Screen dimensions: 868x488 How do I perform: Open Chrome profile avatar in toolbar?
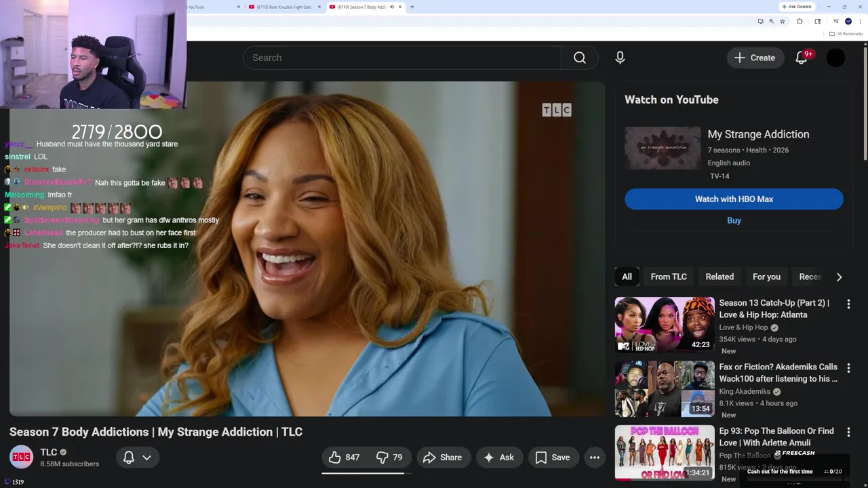pyautogui.click(x=848, y=21)
